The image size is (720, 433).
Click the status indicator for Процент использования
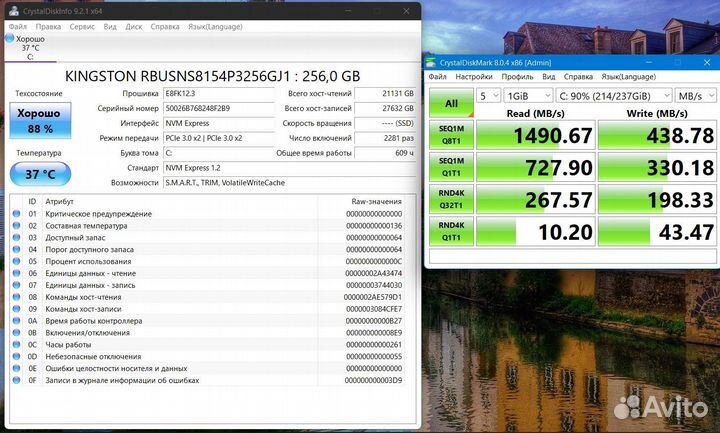pos(15,261)
